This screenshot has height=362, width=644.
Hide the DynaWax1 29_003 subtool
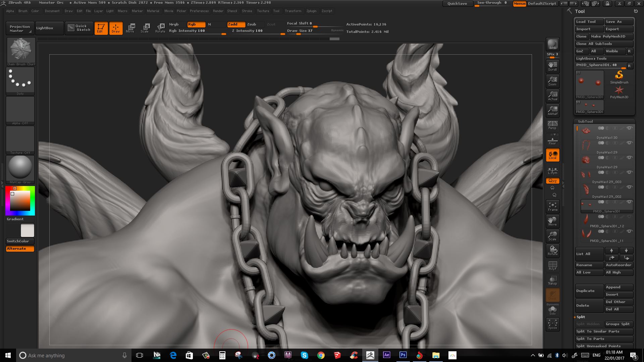coord(629,173)
